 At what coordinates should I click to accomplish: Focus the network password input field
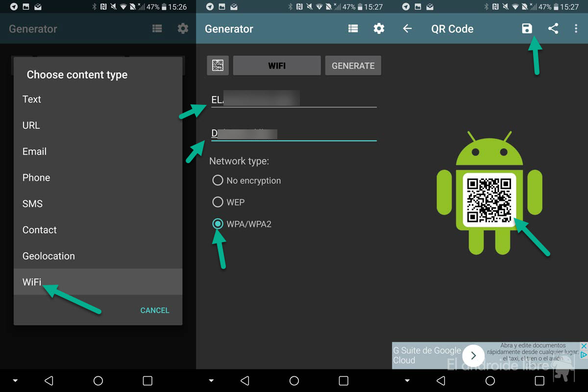click(x=294, y=133)
